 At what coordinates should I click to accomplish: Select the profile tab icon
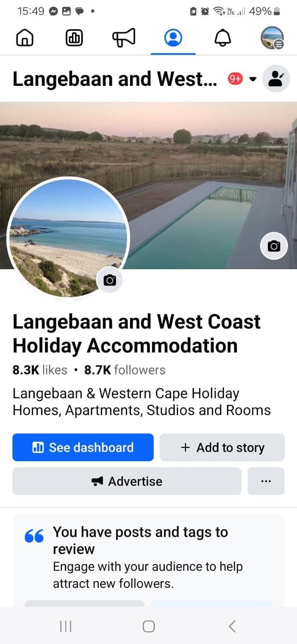(x=173, y=38)
